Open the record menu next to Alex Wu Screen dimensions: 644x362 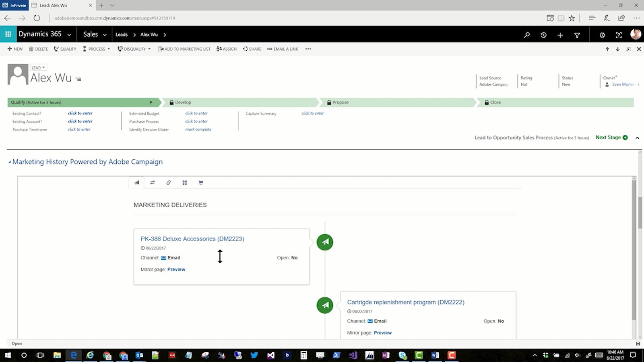coord(78,79)
